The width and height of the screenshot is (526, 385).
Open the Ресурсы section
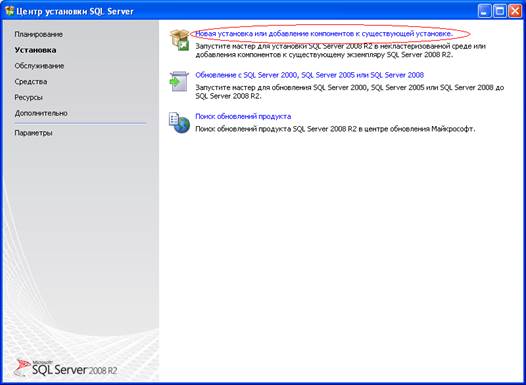coord(29,97)
